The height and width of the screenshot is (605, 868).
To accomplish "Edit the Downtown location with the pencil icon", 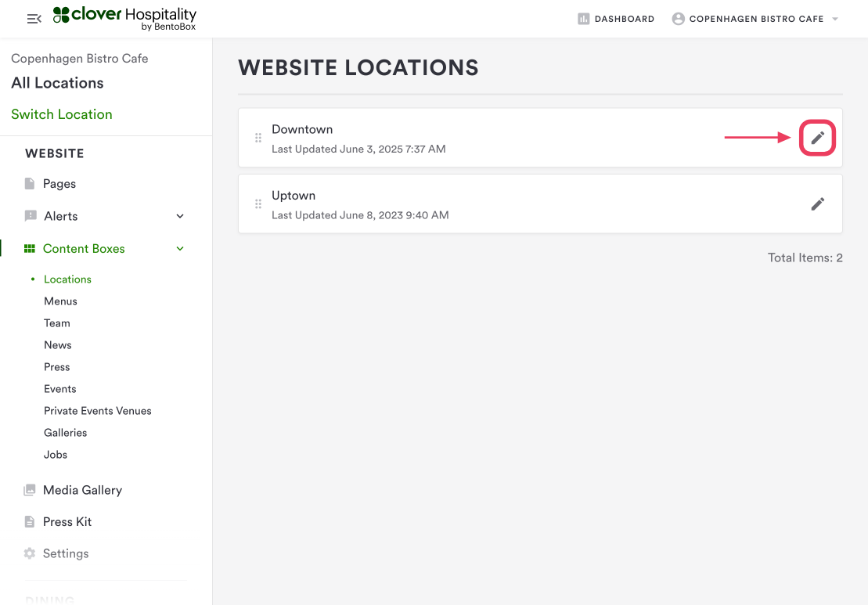I will tap(817, 138).
